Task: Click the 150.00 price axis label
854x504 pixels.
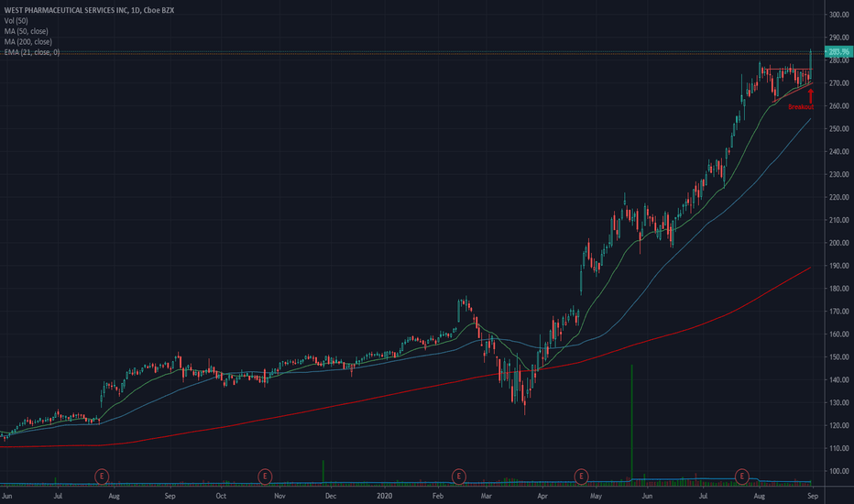Action: point(839,357)
